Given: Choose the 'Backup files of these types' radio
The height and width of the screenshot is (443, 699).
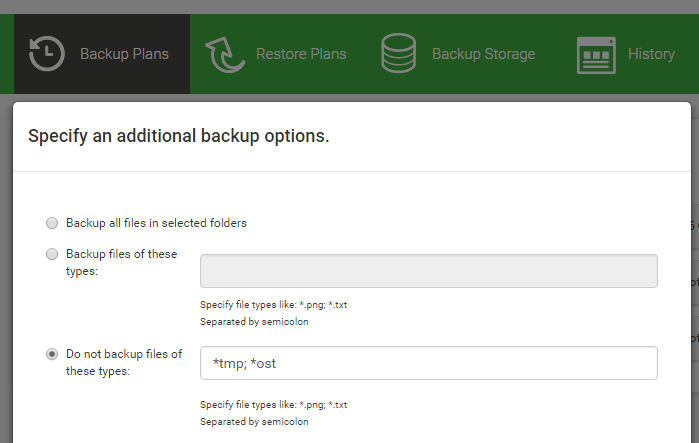Looking at the screenshot, I should tap(52, 255).
